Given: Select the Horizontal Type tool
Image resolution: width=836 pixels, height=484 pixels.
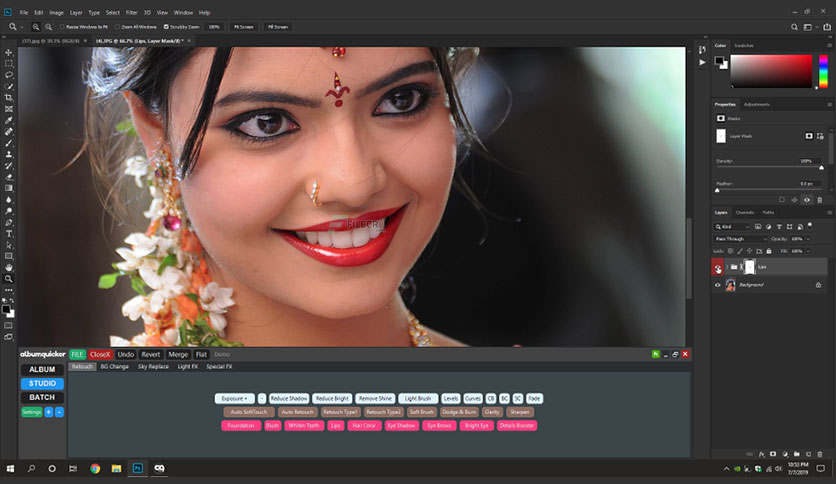Looking at the screenshot, I should click(9, 233).
